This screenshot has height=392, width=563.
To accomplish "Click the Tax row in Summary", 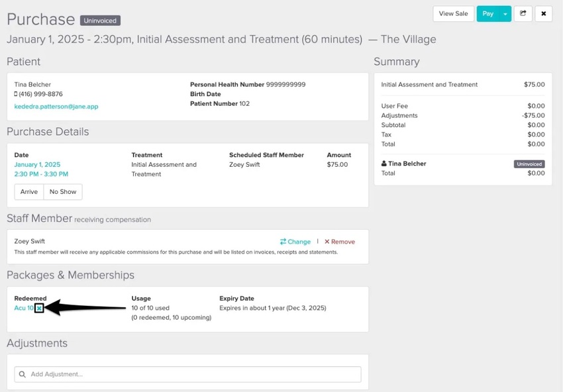I will tap(463, 134).
